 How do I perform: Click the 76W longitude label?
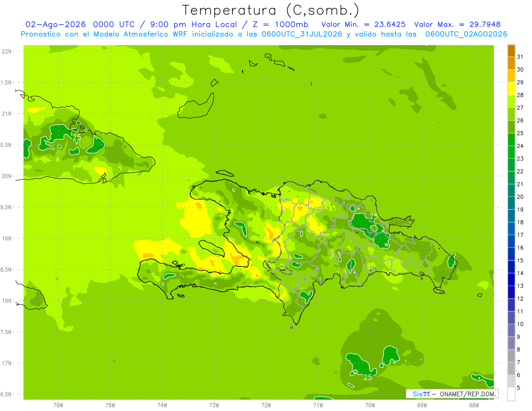click(58, 405)
